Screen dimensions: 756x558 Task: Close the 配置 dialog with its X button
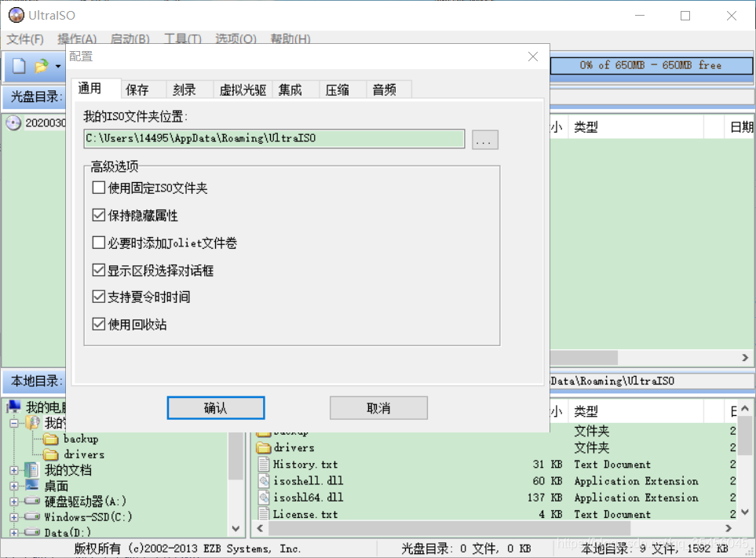533,57
